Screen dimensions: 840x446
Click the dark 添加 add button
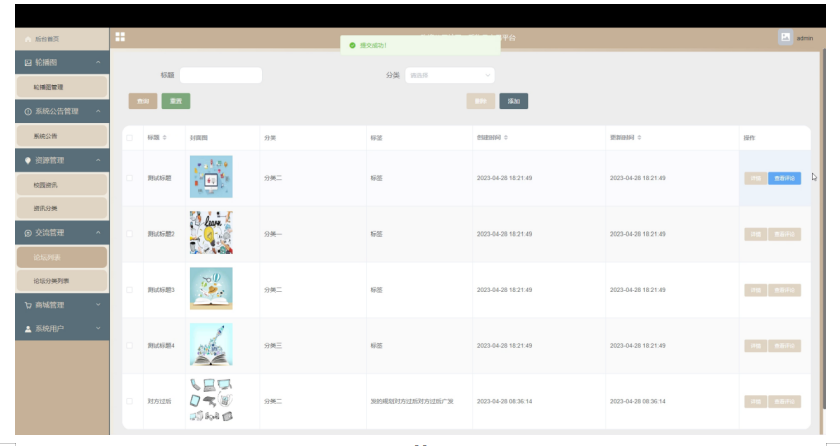[514, 101]
